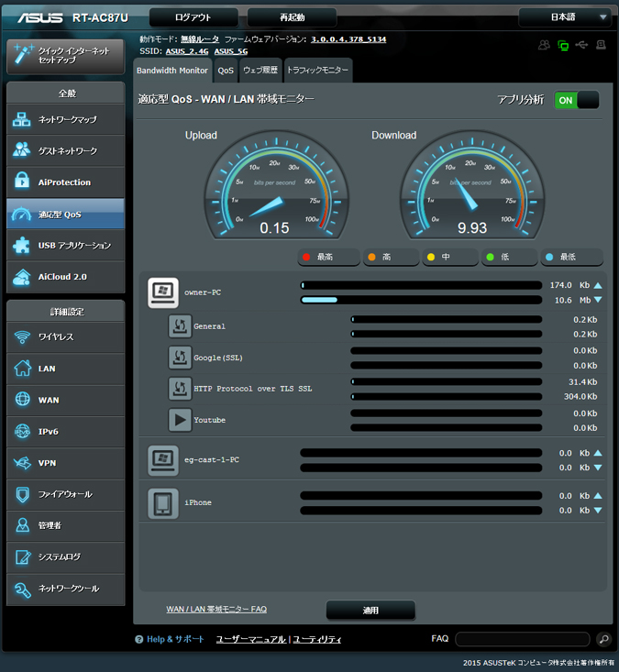
Task: Click the Network Map sidebar icon
Action: [21, 119]
